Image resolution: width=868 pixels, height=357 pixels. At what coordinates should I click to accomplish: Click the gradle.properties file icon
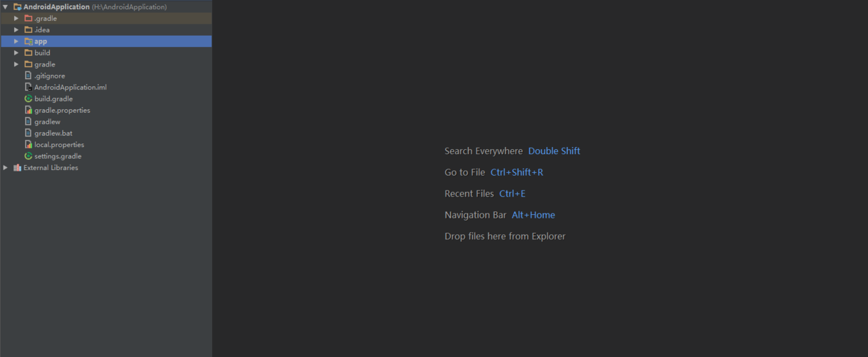(28, 110)
